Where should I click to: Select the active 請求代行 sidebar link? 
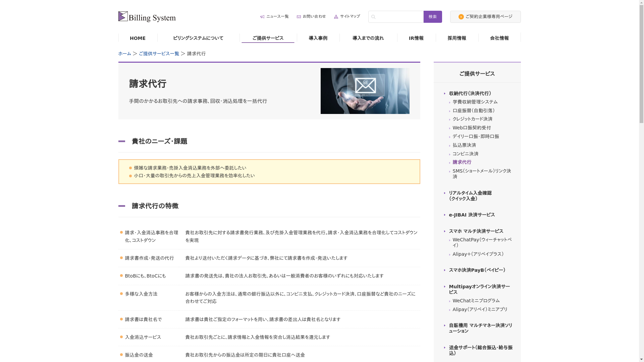pyautogui.click(x=462, y=162)
